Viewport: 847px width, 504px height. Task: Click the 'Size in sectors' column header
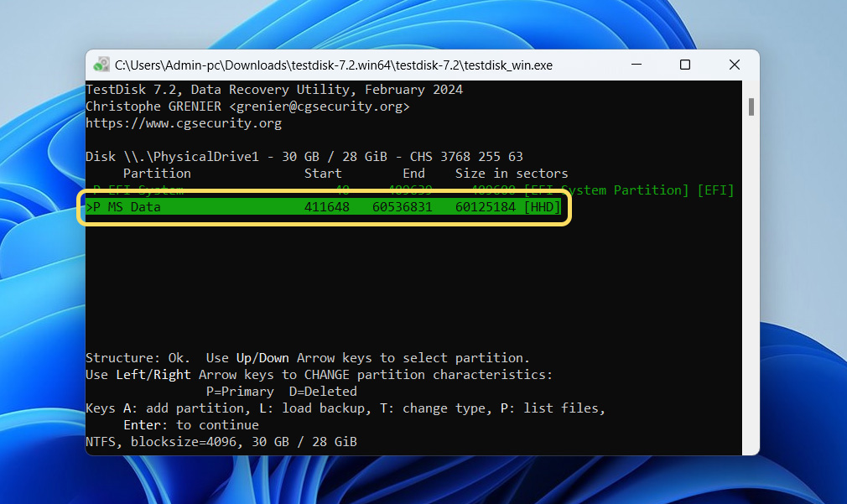[x=511, y=174]
